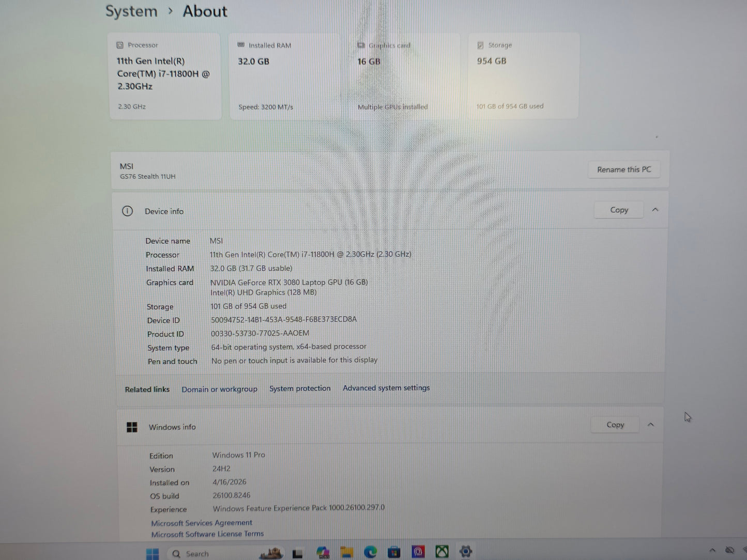747x560 pixels.
Task: Click the NVIDIA GeForce RTX 3080 text
Action: pos(289,283)
